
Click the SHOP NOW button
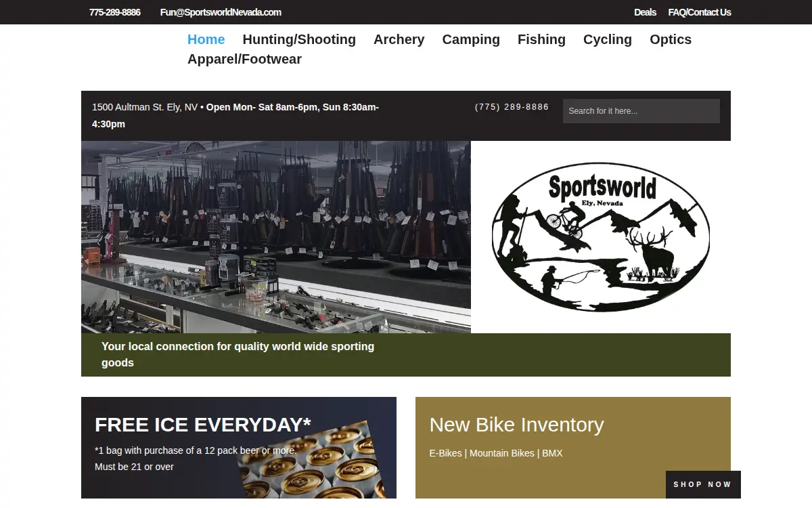(703, 484)
